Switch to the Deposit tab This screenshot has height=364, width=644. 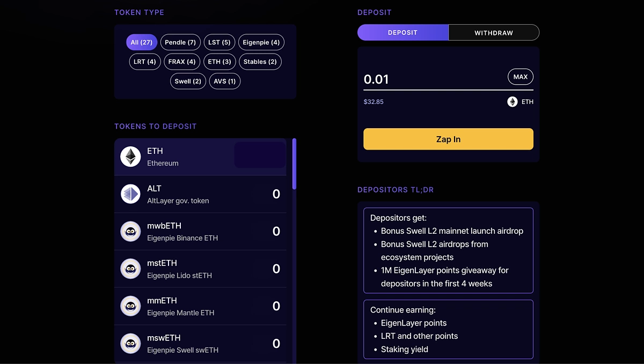pyautogui.click(x=402, y=33)
